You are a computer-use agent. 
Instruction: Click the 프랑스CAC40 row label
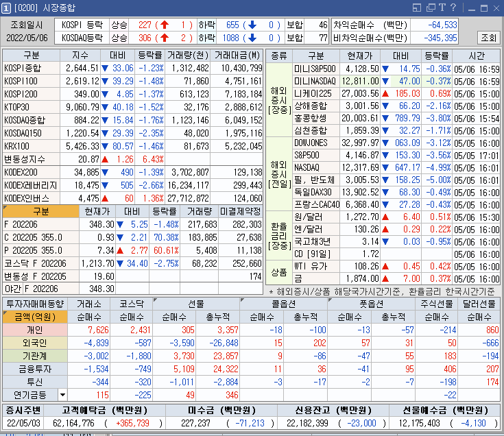(317, 204)
